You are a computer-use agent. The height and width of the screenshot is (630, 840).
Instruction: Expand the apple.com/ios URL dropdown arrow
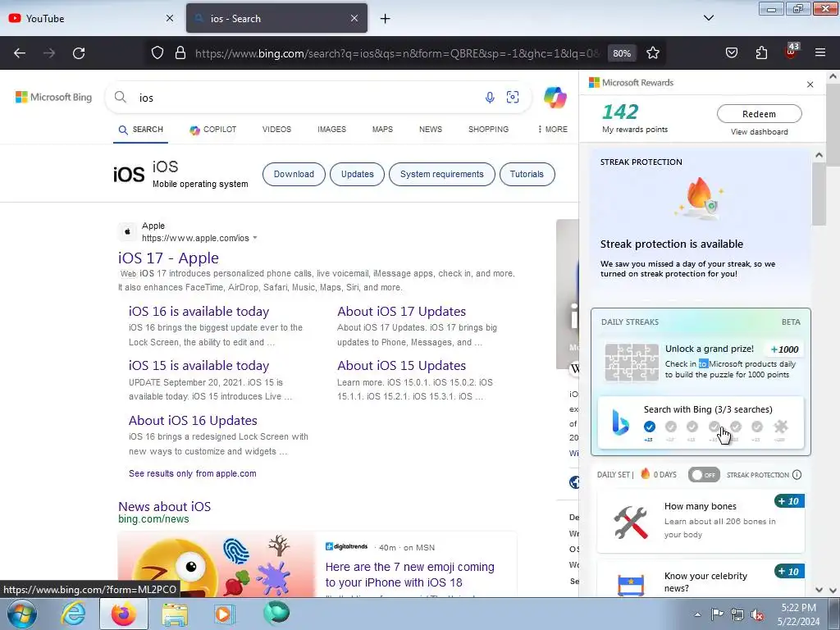click(255, 238)
